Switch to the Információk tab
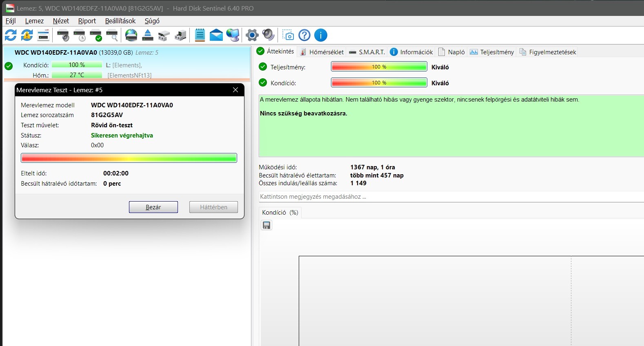Image resolution: width=644 pixels, height=346 pixels. coord(411,52)
